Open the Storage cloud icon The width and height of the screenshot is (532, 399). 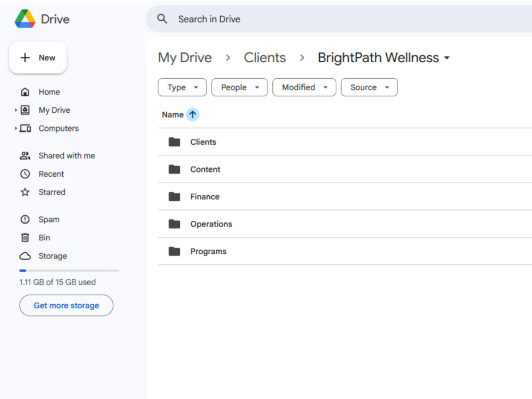click(25, 256)
